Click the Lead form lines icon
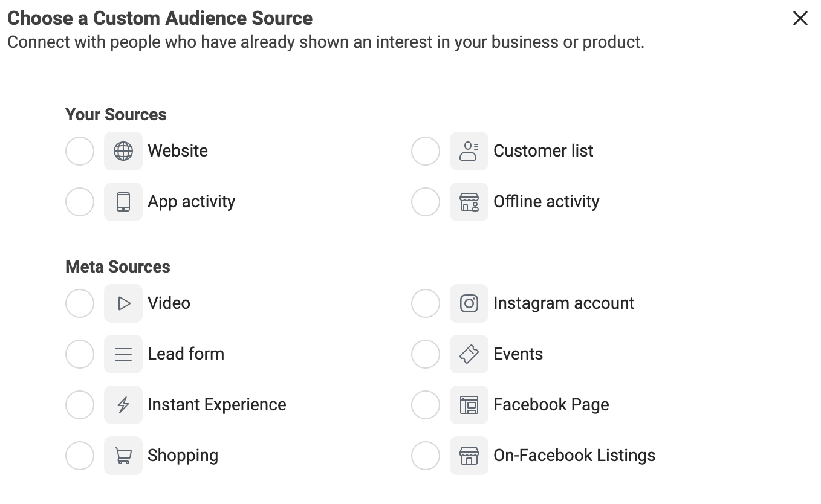The width and height of the screenshot is (821, 504). click(x=123, y=354)
